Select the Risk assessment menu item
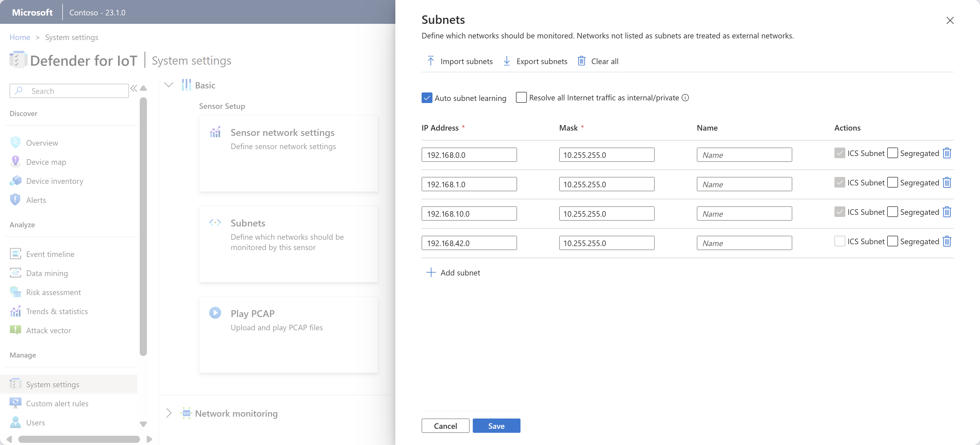The image size is (980, 445). 53,291
